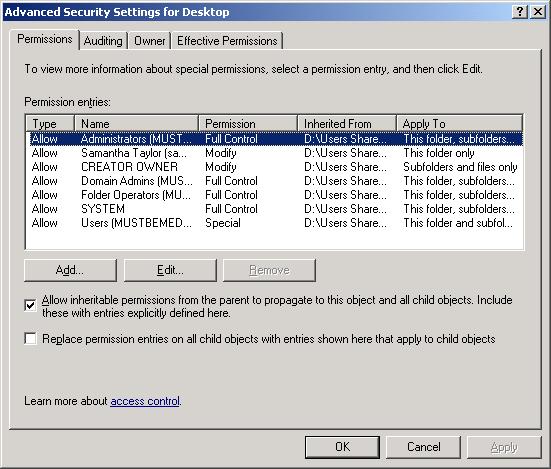
Task: Click Full Control in Folder Operators row
Action: (231, 195)
